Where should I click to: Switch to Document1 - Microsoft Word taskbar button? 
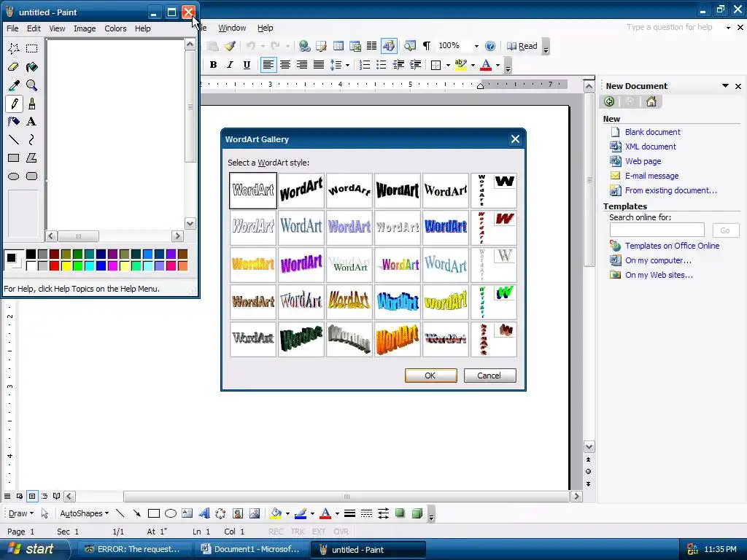click(252, 549)
